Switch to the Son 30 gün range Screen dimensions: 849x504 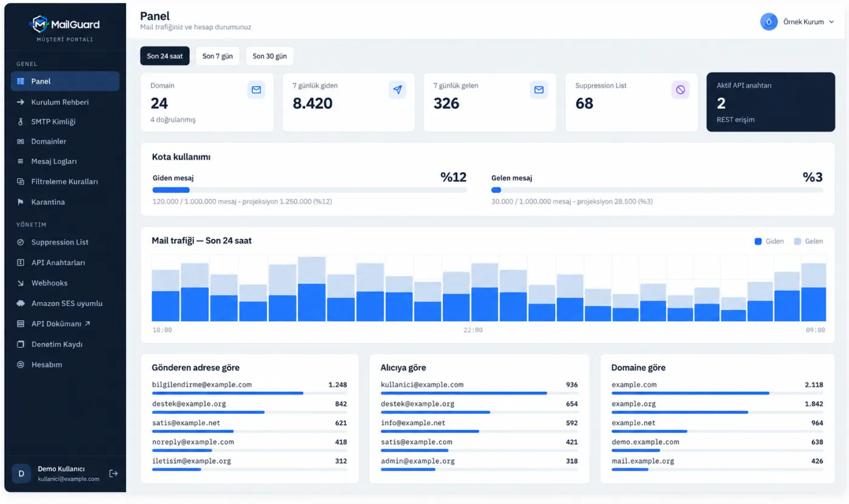pyautogui.click(x=269, y=56)
